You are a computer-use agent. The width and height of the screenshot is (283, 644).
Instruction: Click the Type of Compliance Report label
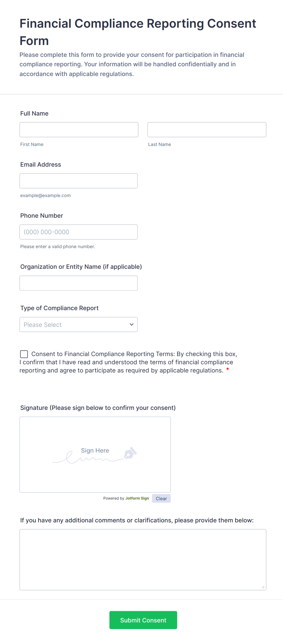click(59, 308)
